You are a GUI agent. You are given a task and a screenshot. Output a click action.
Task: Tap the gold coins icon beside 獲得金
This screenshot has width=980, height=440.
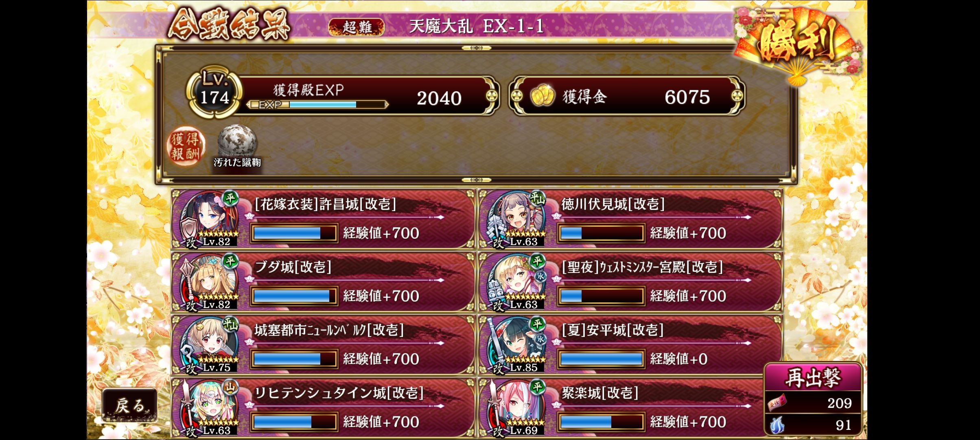[x=542, y=96]
